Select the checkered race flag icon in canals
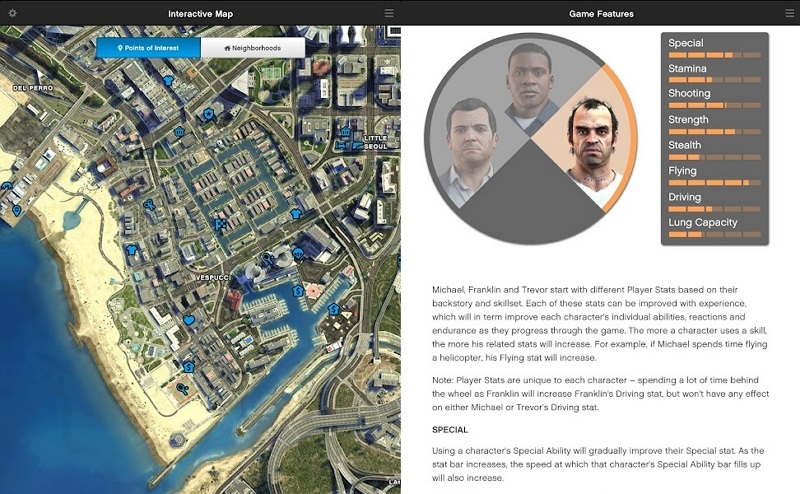800x494 pixels. [x=220, y=224]
